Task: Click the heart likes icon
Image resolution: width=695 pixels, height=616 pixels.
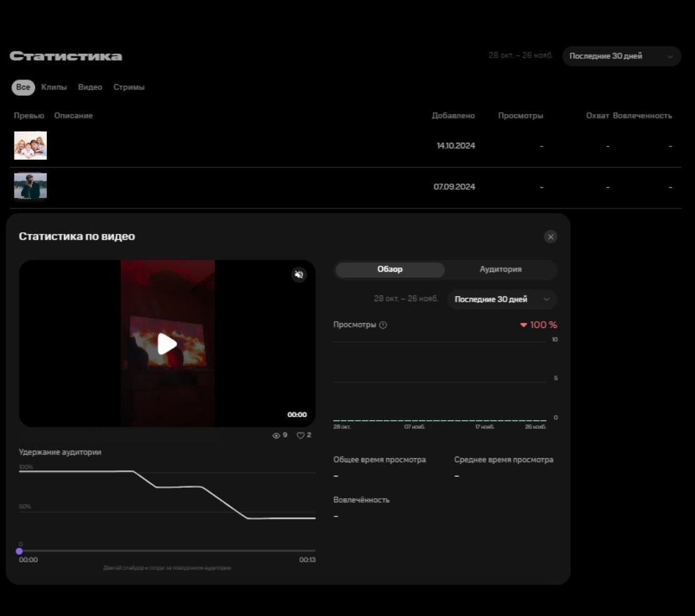Action: (x=301, y=435)
